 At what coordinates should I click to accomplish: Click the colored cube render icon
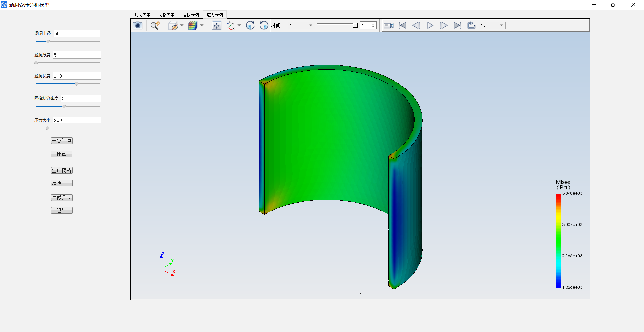(x=193, y=25)
